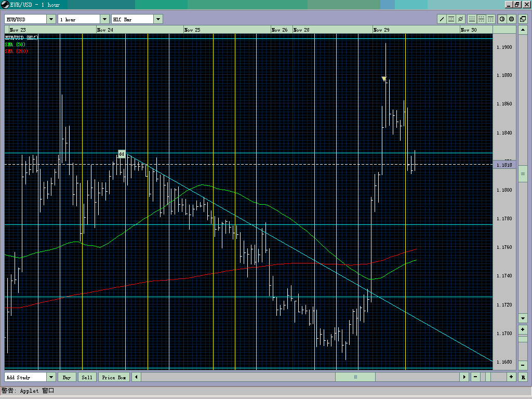The width and height of the screenshot is (532, 399).
Task: Activate the circled slash annotation tool
Action: pyautogui.click(x=460, y=18)
